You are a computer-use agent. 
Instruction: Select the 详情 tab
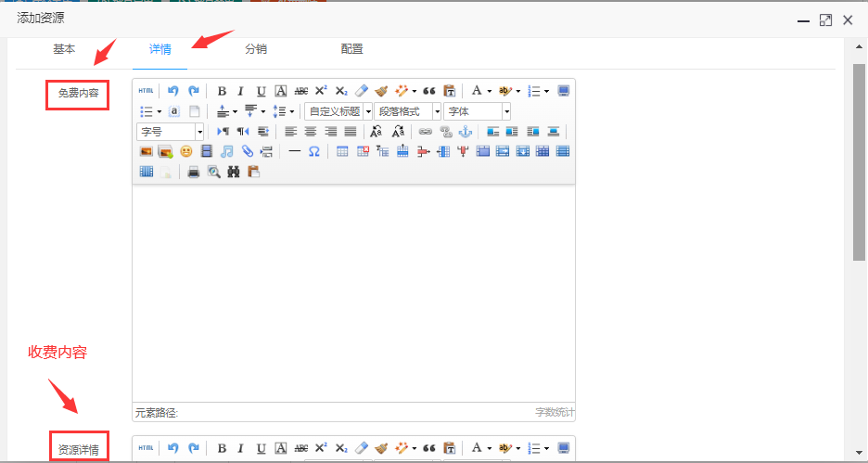(160, 49)
